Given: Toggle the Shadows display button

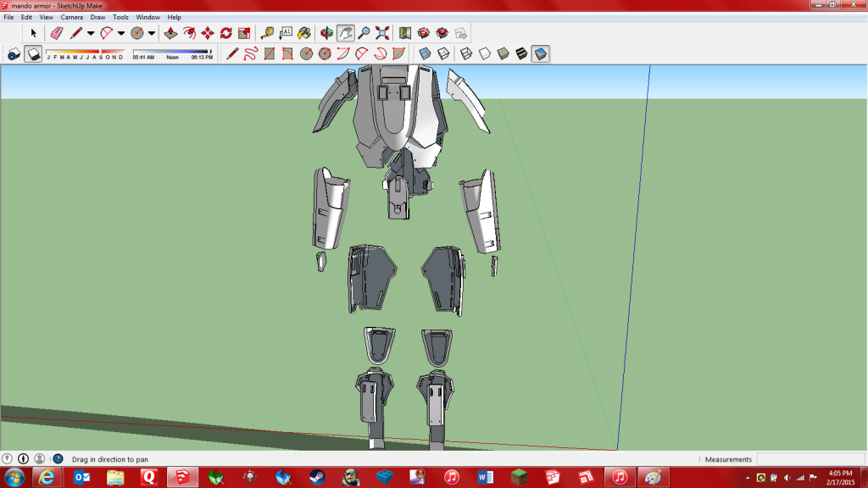Looking at the screenshot, I should (33, 53).
